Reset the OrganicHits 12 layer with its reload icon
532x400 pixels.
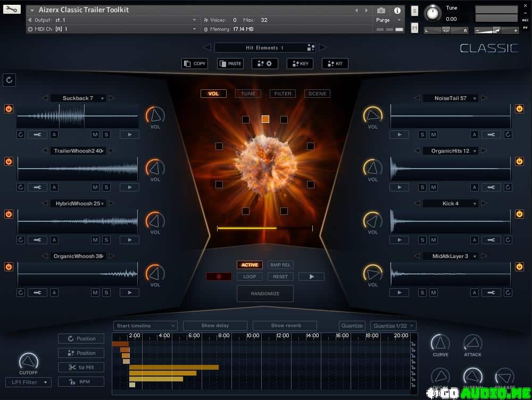(508, 187)
